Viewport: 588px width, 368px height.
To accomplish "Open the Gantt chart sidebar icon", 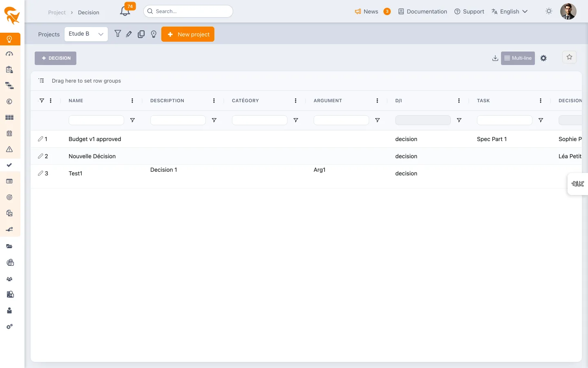I will 9,86.
